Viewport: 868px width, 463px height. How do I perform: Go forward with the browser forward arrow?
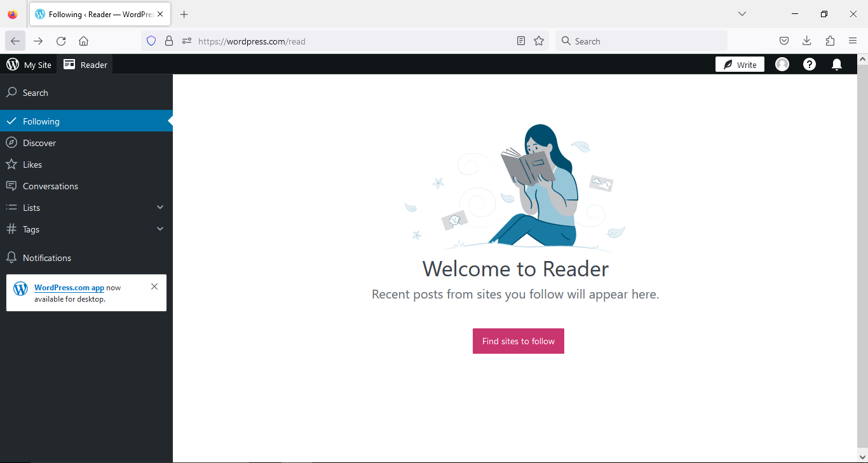(x=38, y=41)
